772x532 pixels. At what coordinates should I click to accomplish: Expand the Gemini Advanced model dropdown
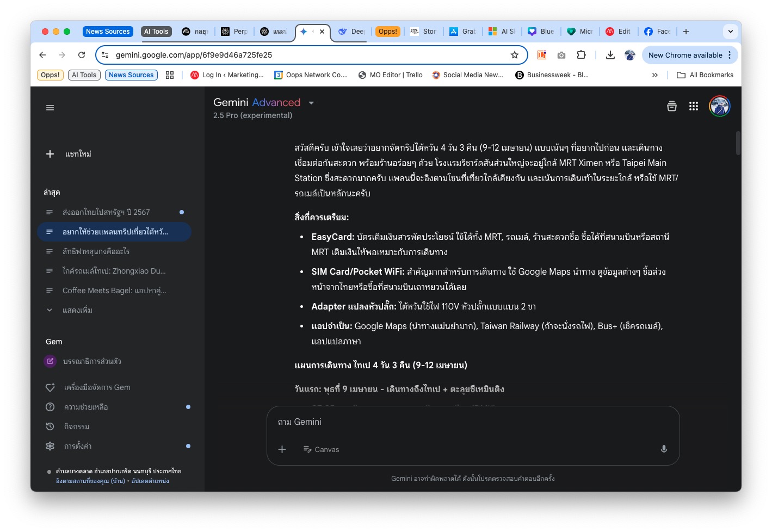pos(311,103)
